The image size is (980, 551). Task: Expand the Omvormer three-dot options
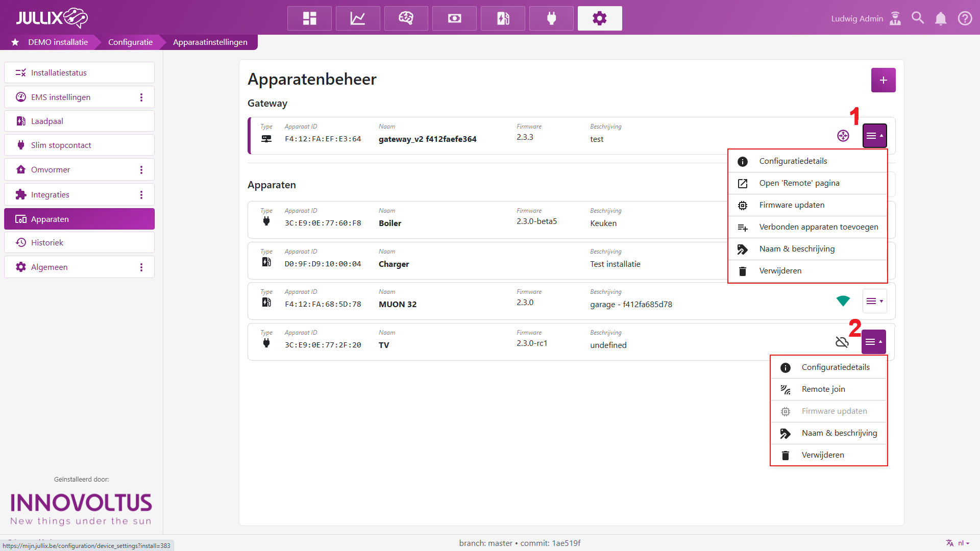pyautogui.click(x=141, y=170)
